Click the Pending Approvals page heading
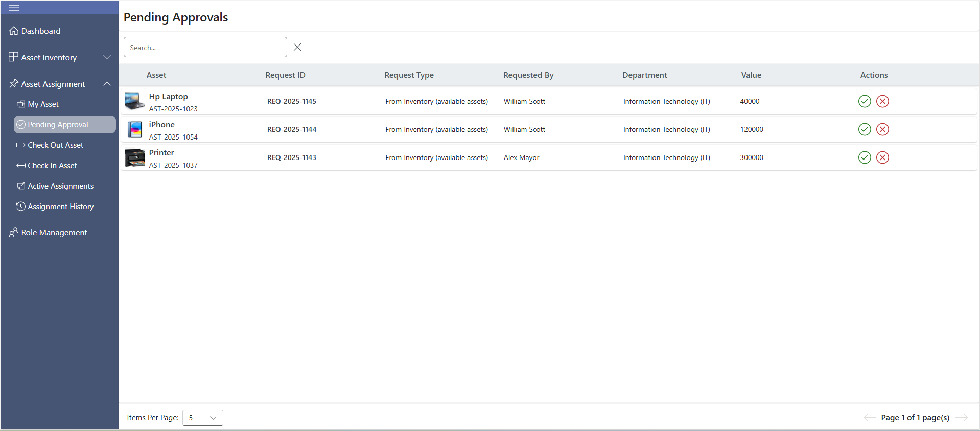Screen dimensions: 980x431 (176, 17)
